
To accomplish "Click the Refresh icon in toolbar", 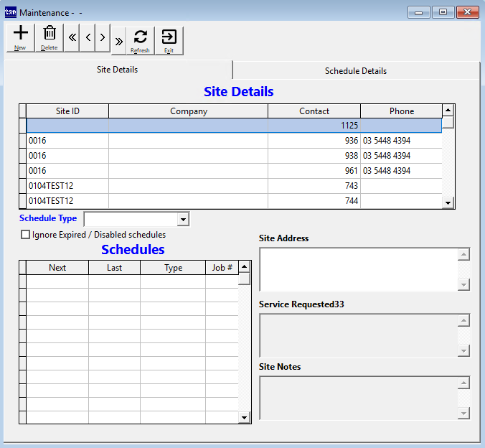I will (141, 40).
